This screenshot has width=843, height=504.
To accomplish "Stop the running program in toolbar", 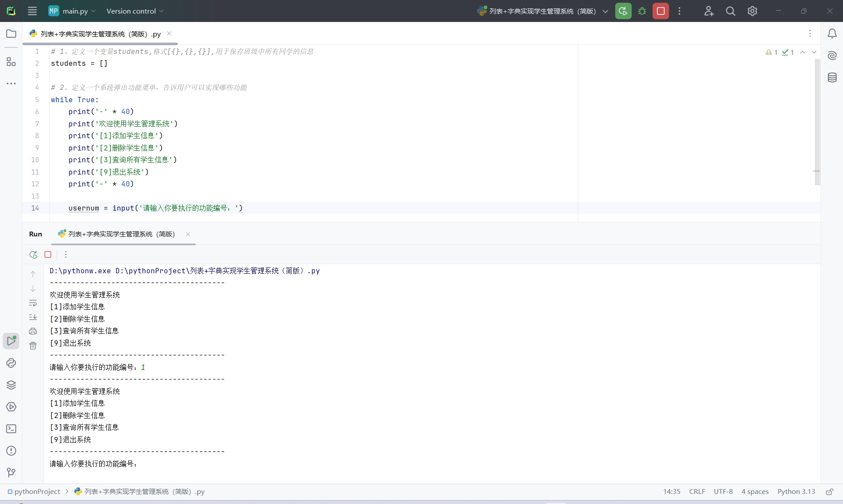I will point(660,11).
